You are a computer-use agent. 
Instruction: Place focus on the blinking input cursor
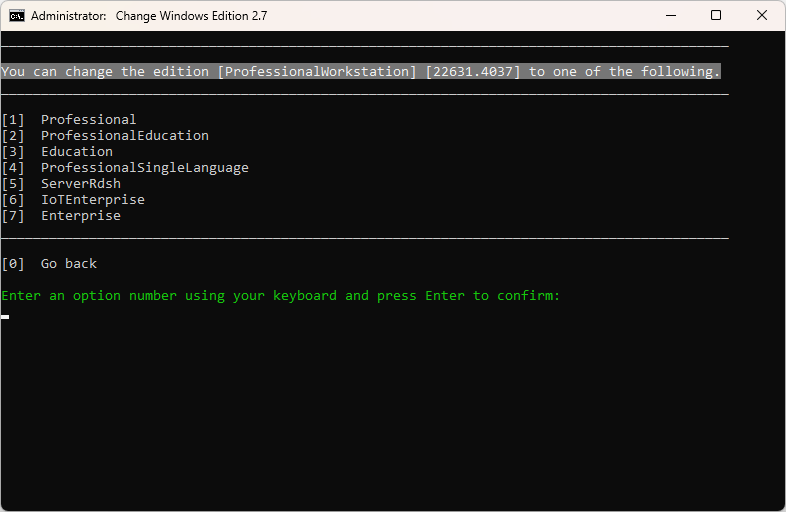pyautogui.click(x=5, y=316)
